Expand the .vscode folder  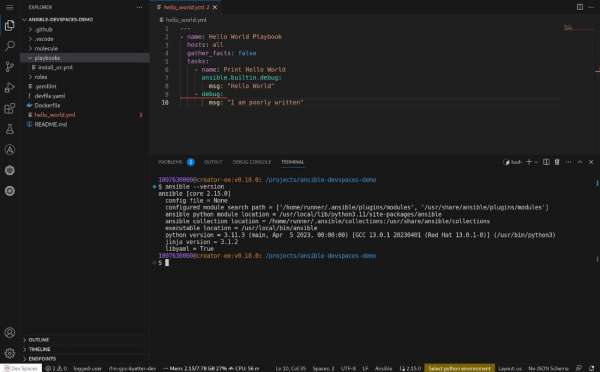[44, 39]
